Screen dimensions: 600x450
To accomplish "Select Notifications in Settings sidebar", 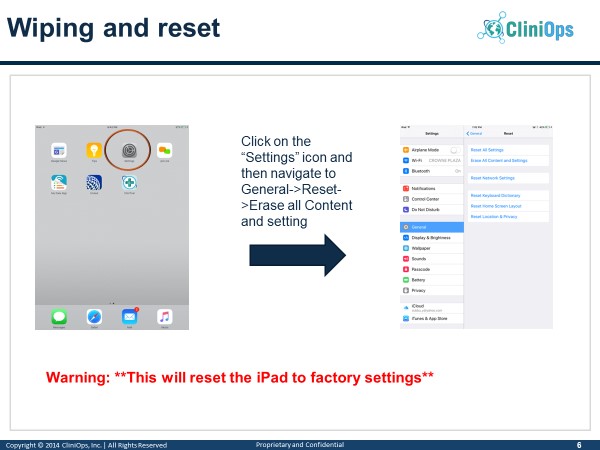I will click(x=432, y=188).
